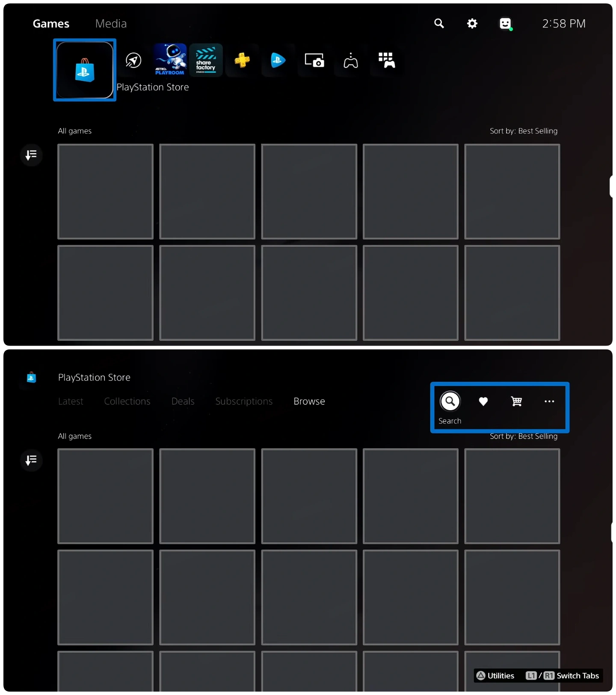Click the sort icon on the Games home screen

tap(31, 155)
